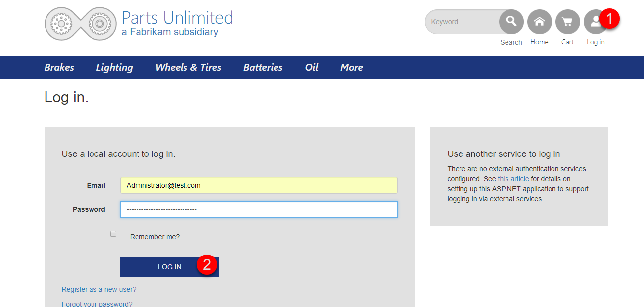Screen dimensions: 644x307
Task: Open the Brakes category
Action: click(59, 67)
